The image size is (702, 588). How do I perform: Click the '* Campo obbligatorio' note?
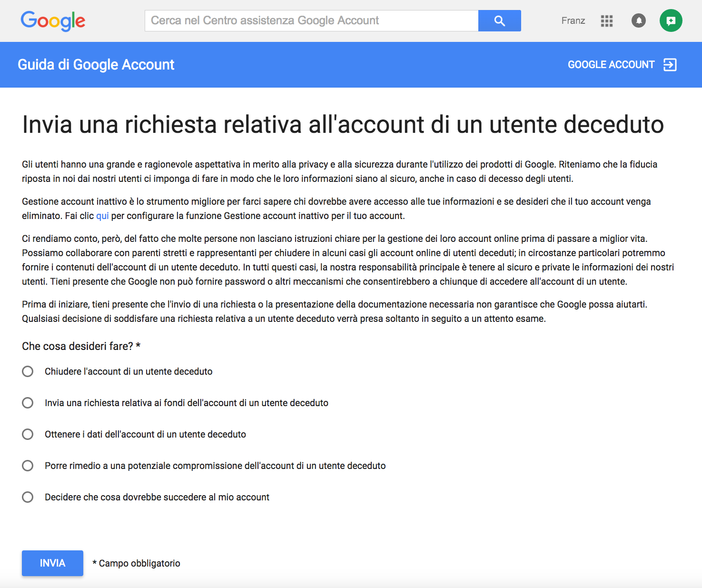click(x=136, y=563)
